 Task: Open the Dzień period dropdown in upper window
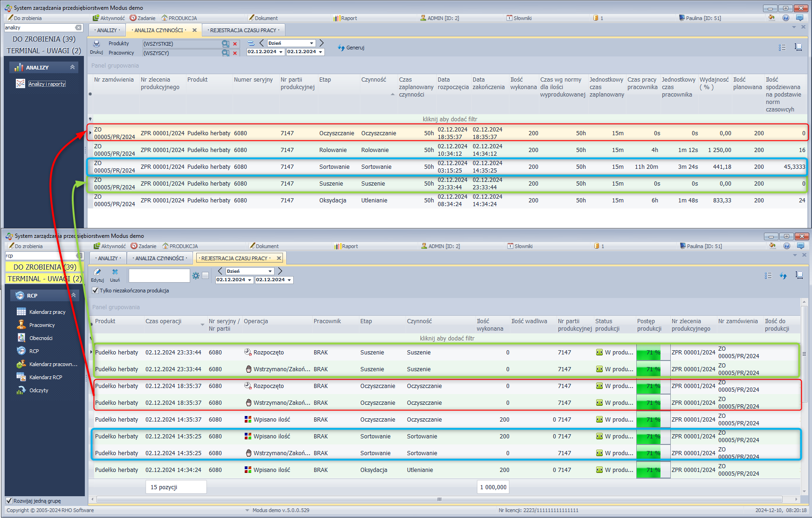[x=311, y=43]
